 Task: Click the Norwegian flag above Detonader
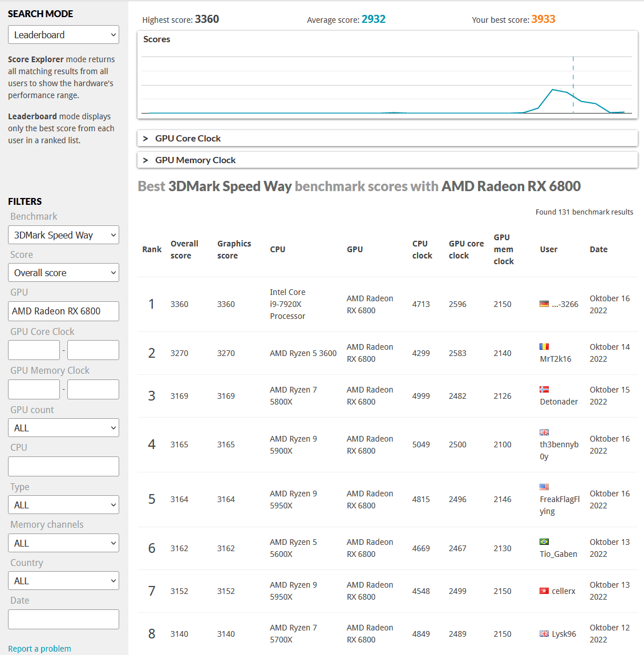[x=544, y=389]
